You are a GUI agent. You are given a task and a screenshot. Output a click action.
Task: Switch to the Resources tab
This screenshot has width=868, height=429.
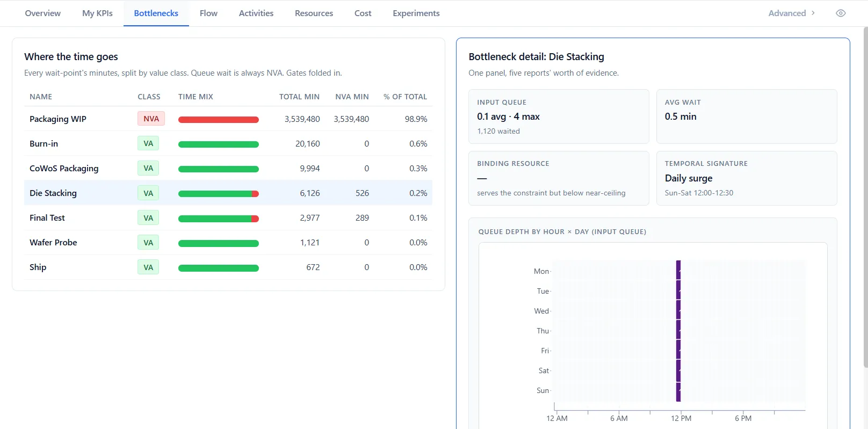tap(314, 13)
